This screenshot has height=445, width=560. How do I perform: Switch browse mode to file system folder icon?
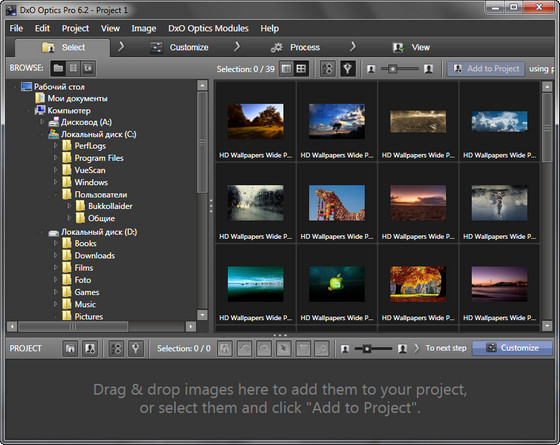point(59,68)
